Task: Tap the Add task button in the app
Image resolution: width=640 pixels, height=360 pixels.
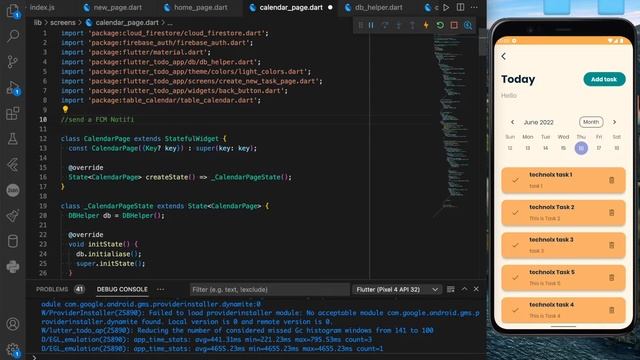Action: pos(604,79)
